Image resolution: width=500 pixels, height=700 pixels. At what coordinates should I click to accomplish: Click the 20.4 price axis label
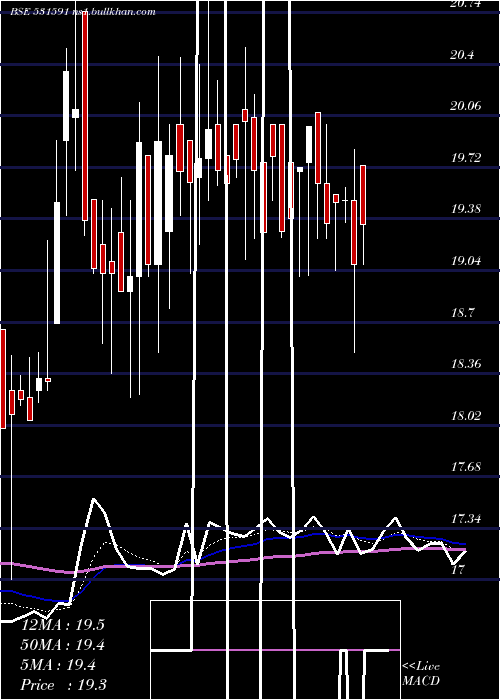point(462,55)
